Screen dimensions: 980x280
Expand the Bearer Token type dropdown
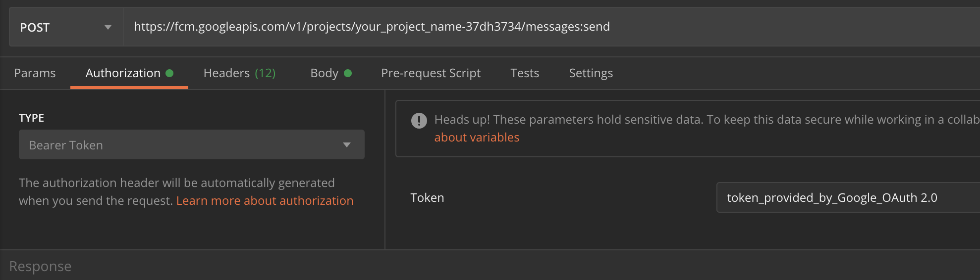pos(191,145)
